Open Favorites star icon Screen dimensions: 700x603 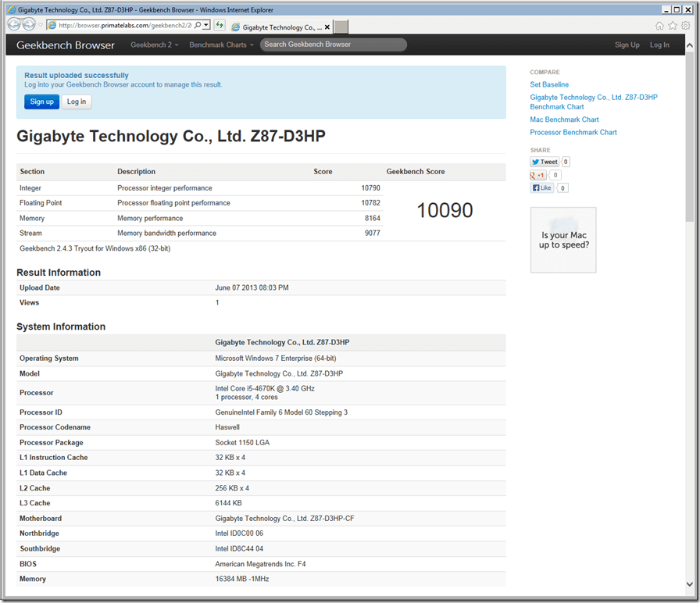pos(673,26)
